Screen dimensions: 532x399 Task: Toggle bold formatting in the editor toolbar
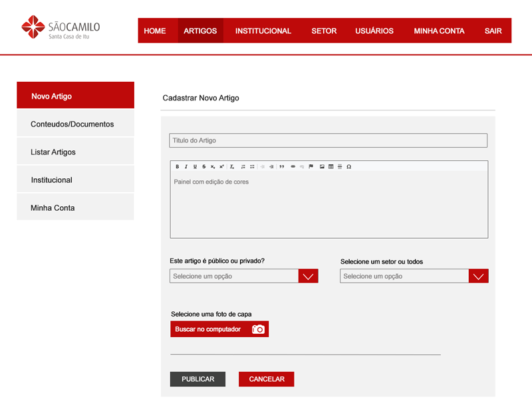coord(178,166)
